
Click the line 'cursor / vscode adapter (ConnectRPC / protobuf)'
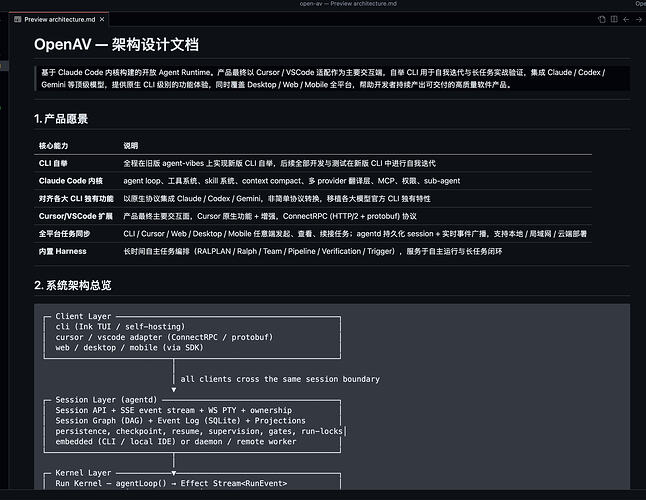(x=164, y=337)
